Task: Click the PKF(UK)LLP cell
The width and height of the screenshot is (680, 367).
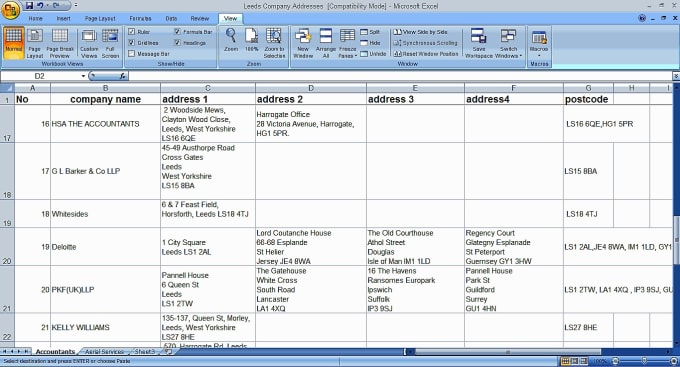Action: pos(105,289)
